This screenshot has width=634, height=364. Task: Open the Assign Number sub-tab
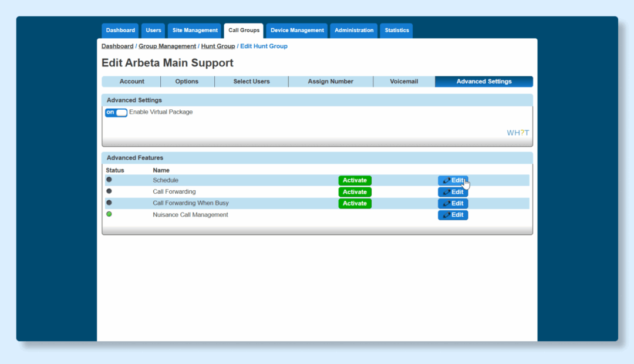click(x=331, y=81)
